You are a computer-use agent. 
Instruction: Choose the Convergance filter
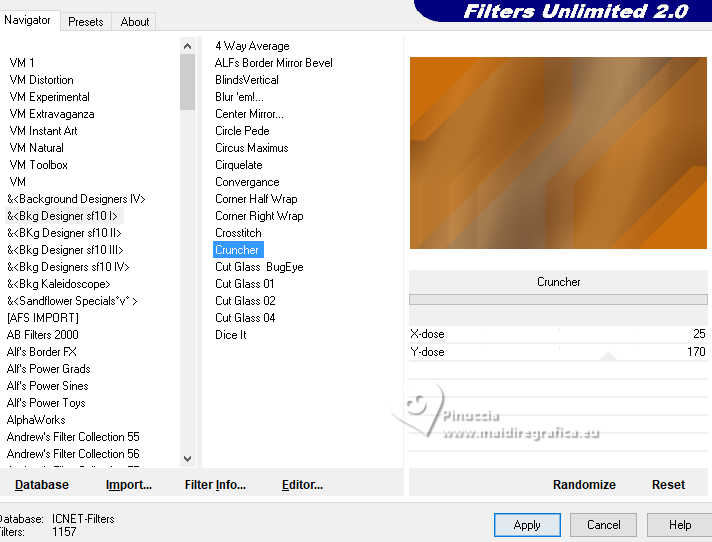click(x=247, y=182)
